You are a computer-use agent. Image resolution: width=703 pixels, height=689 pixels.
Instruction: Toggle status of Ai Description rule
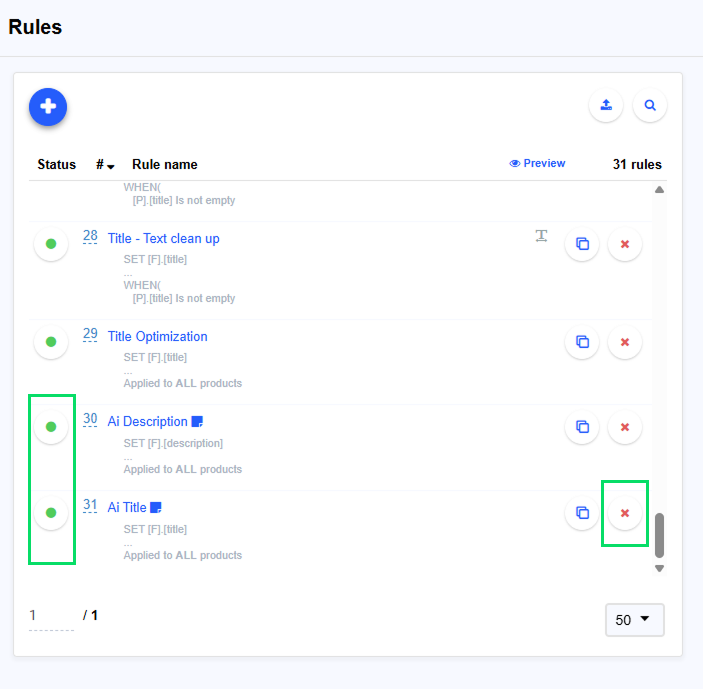click(51, 427)
